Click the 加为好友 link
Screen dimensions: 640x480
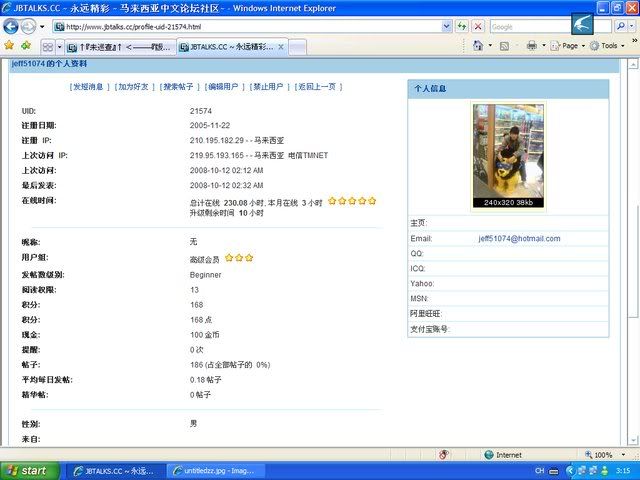[133, 87]
